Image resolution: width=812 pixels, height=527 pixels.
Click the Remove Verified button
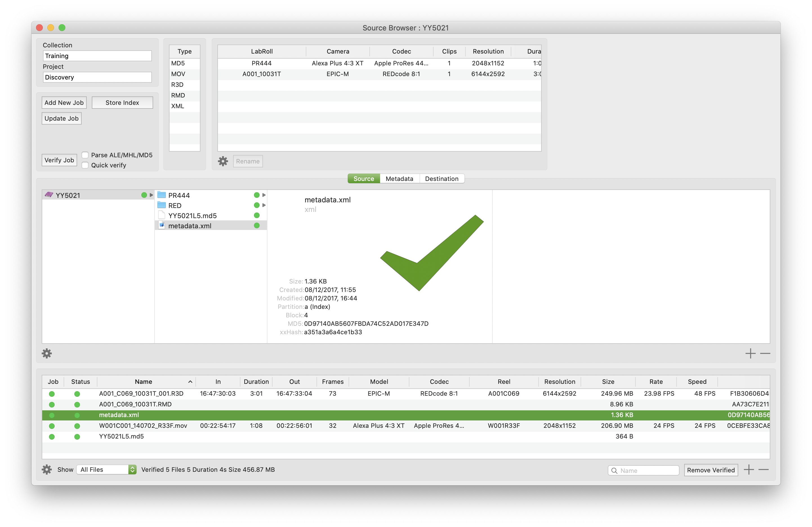pos(711,470)
